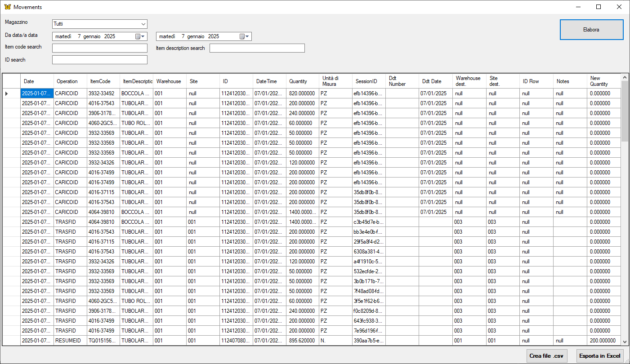Screen dimensions: 630x364
Task: Sort by the Operation column header
Action: tap(70, 81)
